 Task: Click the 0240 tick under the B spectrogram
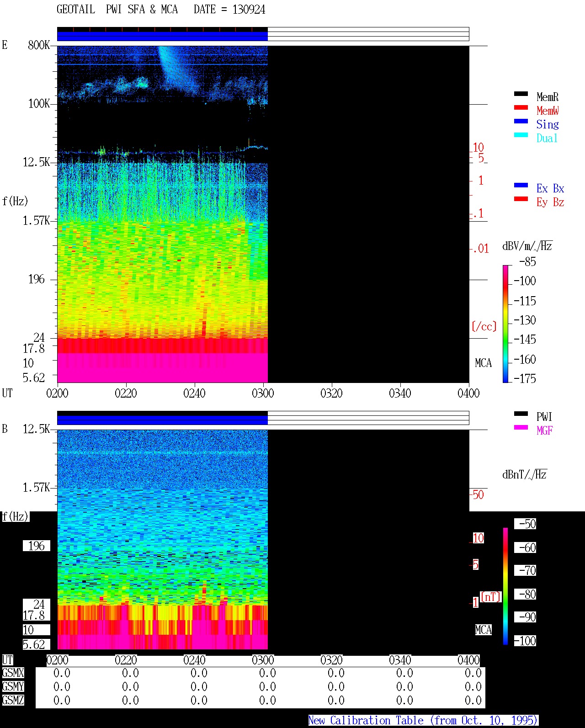tap(194, 660)
